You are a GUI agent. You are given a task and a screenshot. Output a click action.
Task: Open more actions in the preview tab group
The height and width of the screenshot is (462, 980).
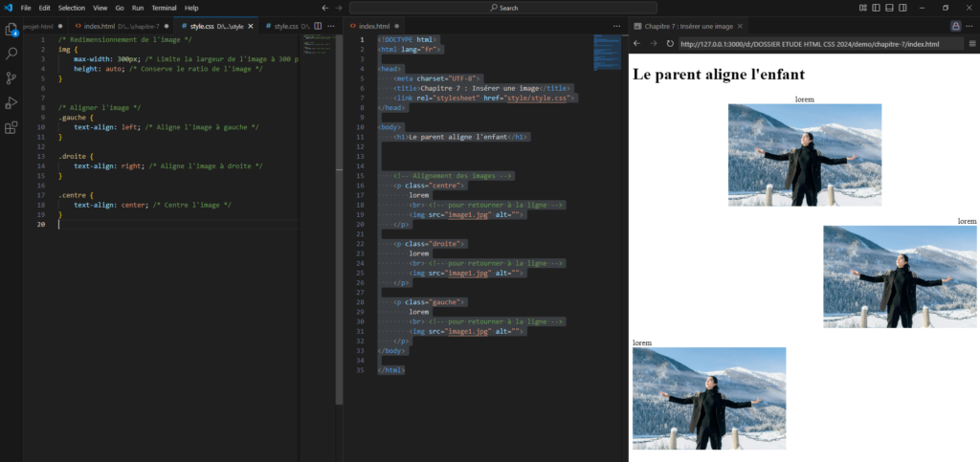click(971, 26)
